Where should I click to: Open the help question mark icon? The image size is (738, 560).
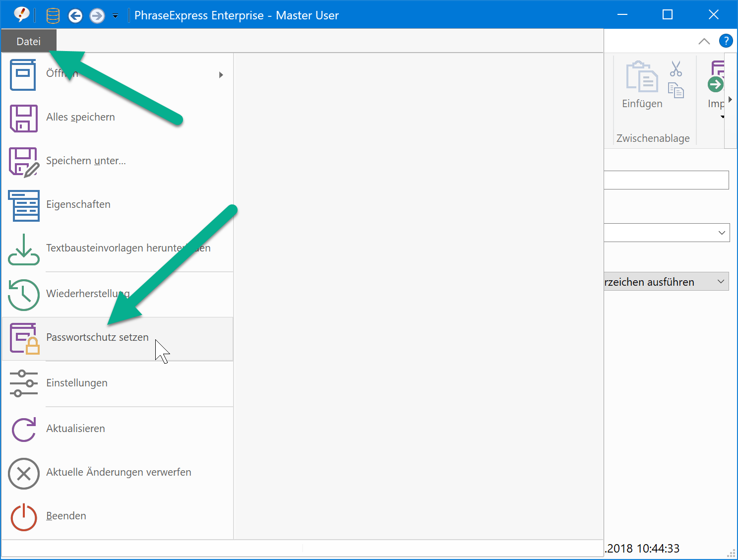pos(726,41)
